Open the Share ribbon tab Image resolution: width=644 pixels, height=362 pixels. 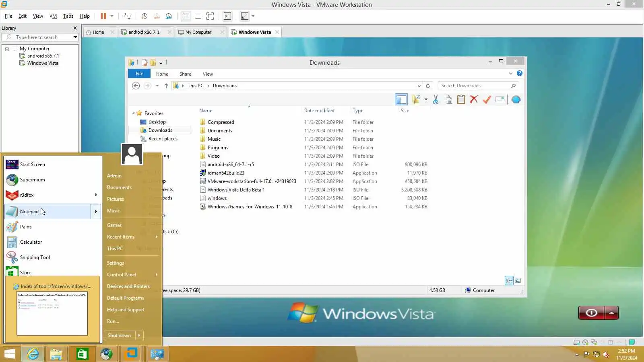click(x=185, y=74)
